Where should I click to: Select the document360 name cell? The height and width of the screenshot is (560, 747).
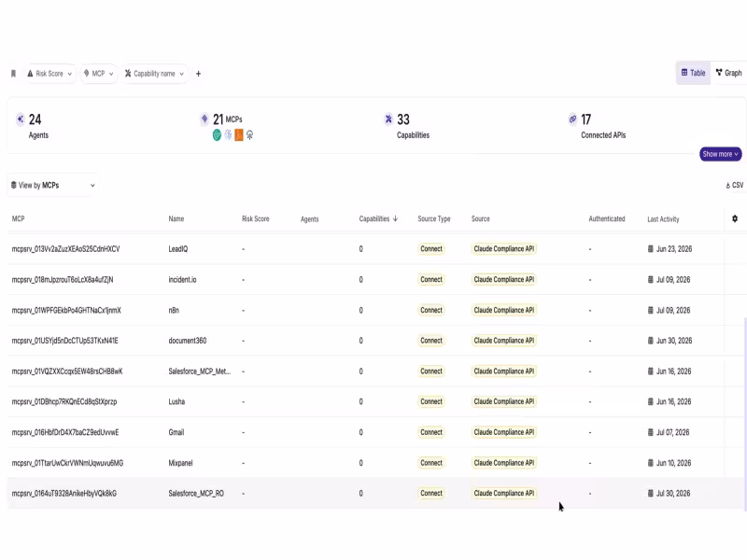[188, 341]
